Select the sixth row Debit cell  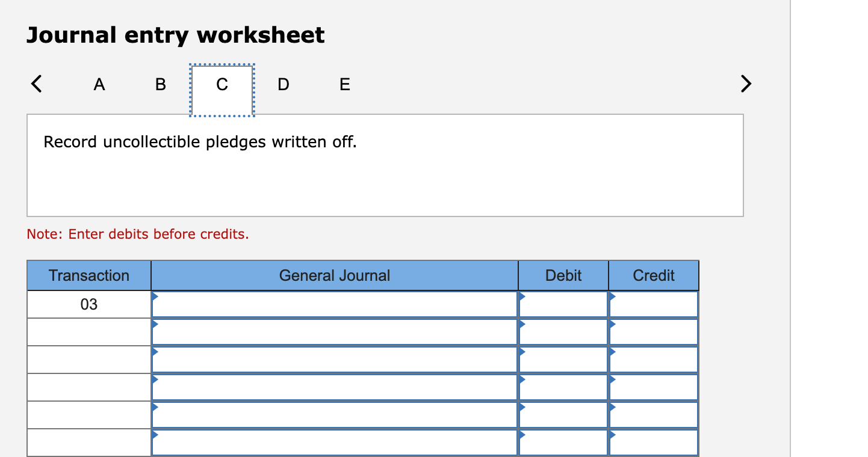pos(563,443)
